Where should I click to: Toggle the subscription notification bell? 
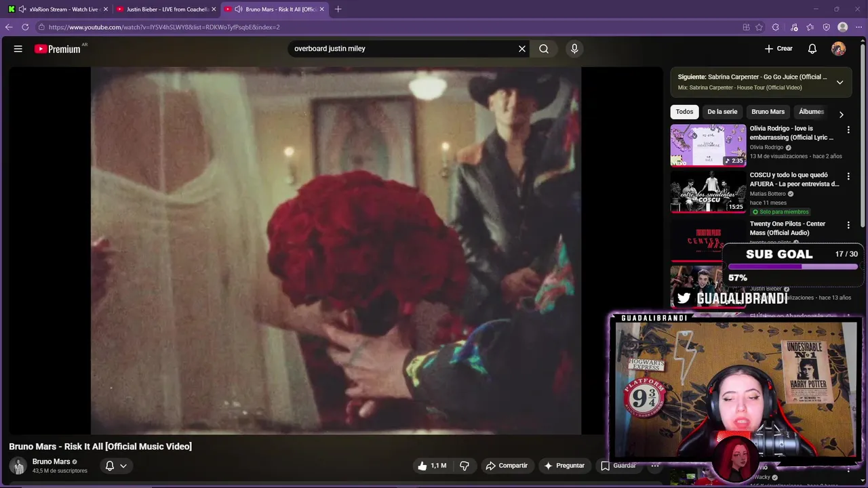coord(110,466)
